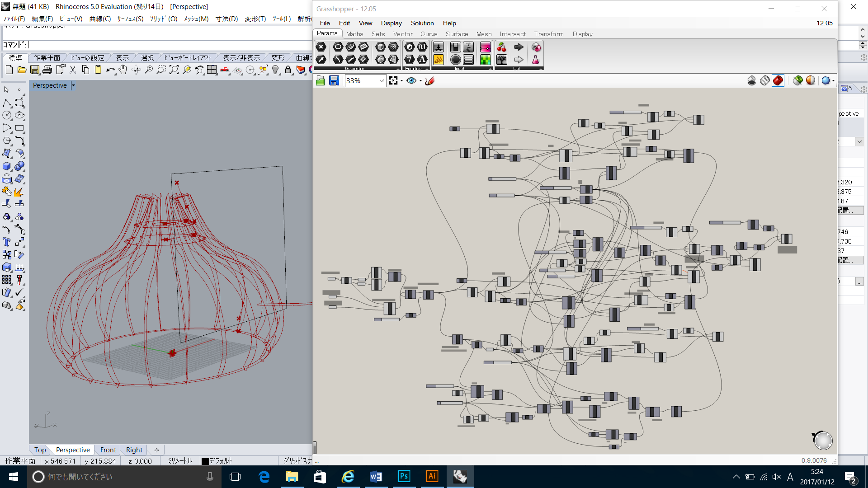
Task: Expand the Primitive panel with its plus
Action: coord(427,69)
